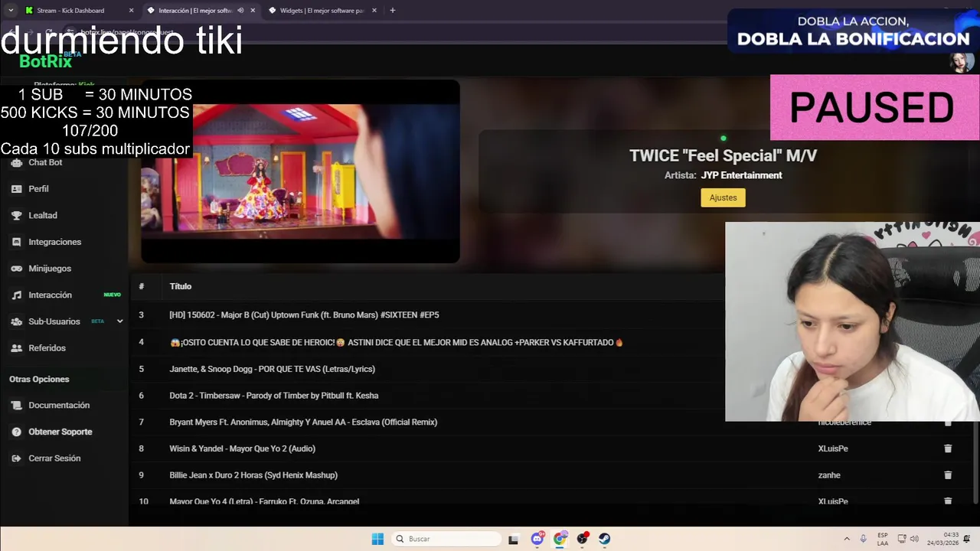Expand the Sub-Usuarios submenu chevron
The height and width of the screenshot is (551, 980).
119,321
